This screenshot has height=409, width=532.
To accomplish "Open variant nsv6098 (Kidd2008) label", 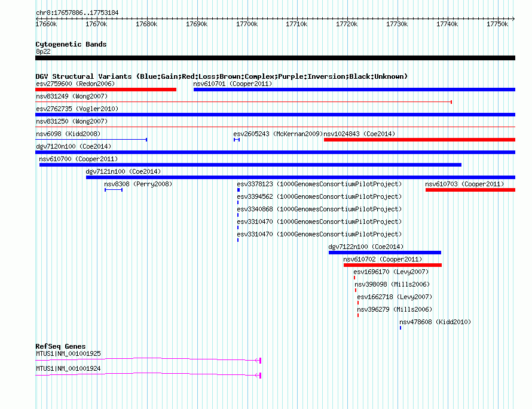I will pyautogui.click(x=68, y=134).
